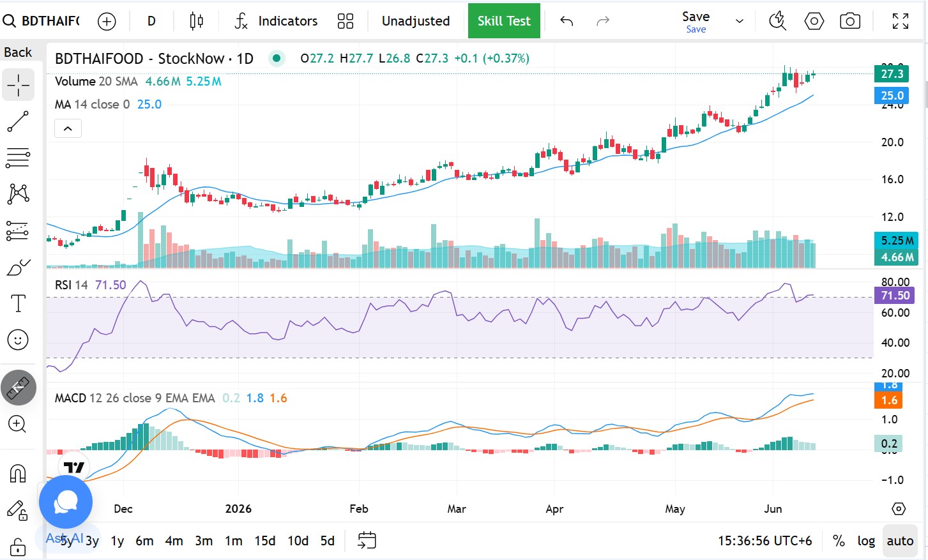Open time axis settings gear
The width and height of the screenshot is (928, 560).
(x=899, y=509)
